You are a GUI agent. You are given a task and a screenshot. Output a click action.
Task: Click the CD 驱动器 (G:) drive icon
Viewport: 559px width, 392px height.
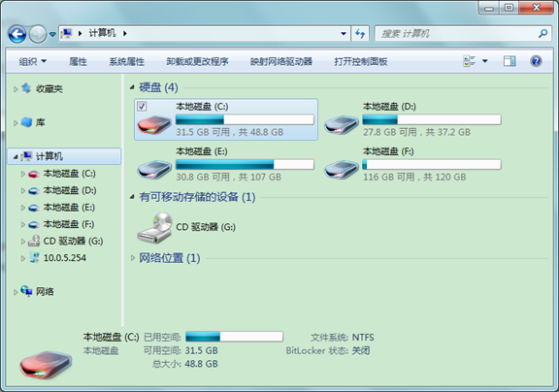click(x=155, y=228)
